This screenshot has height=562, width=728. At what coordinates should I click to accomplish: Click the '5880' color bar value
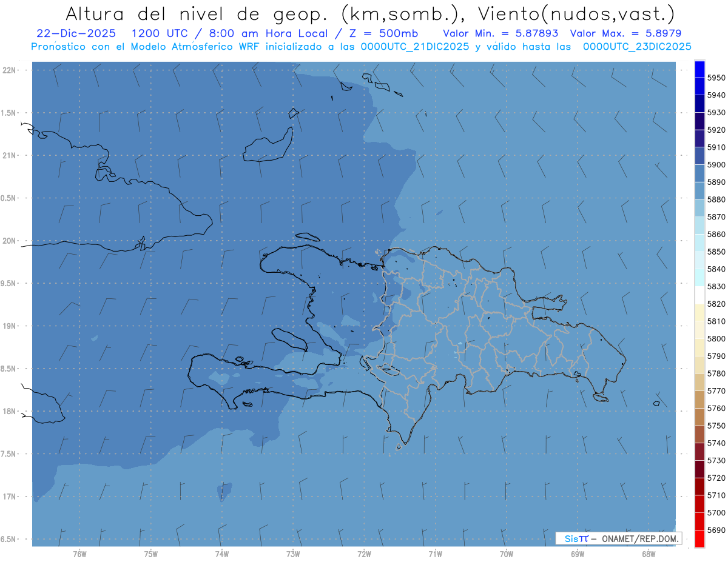coord(716,199)
